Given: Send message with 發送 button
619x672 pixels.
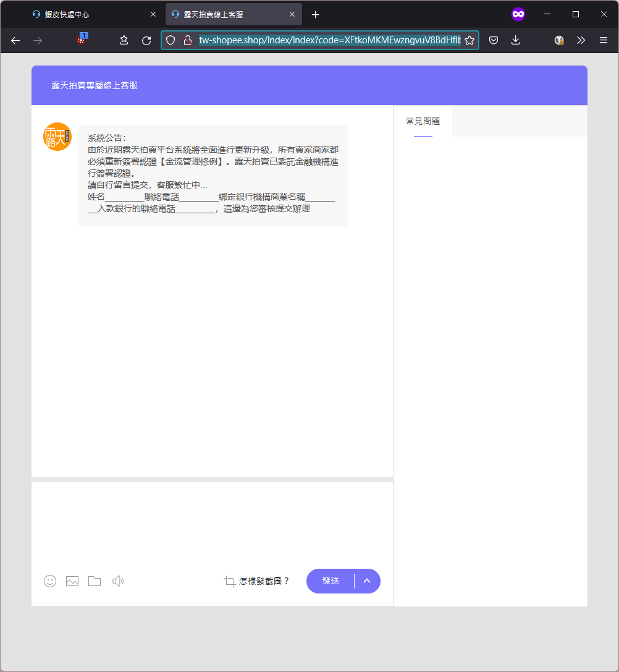Looking at the screenshot, I should point(331,581).
